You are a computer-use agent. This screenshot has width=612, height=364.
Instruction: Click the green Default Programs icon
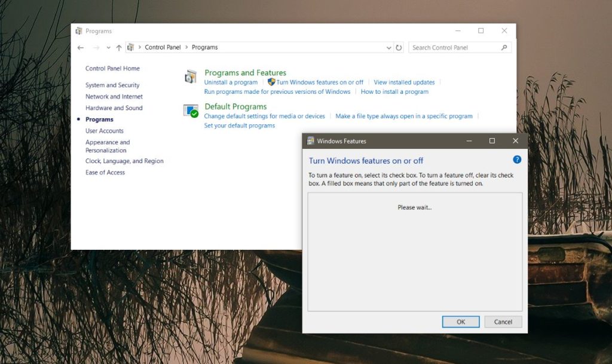pos(191,111)
